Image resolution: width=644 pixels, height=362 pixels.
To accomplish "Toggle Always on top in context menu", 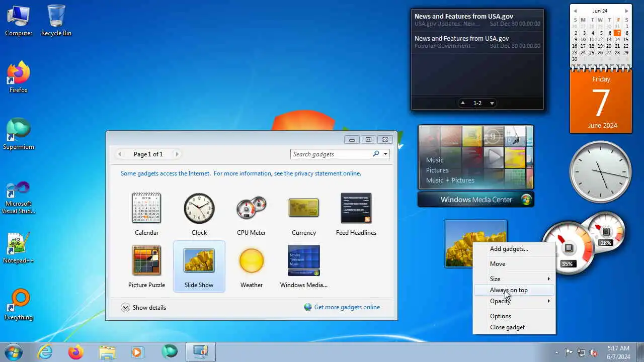I will [514, 290].
